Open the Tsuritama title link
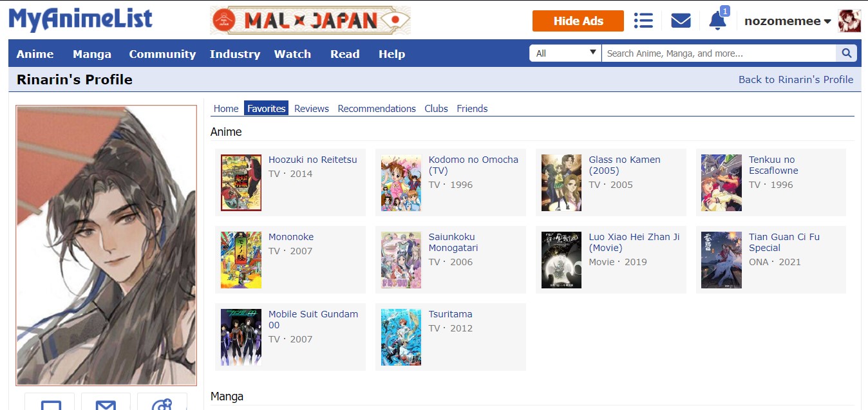This screenshot has height=410, width=868. pyautogui.click(x=451, y=314)
